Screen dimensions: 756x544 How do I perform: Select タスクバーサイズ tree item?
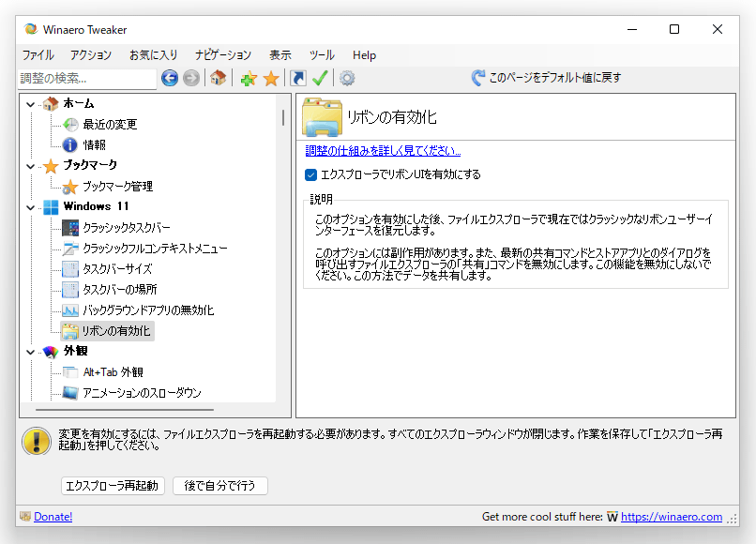point(117,269)
